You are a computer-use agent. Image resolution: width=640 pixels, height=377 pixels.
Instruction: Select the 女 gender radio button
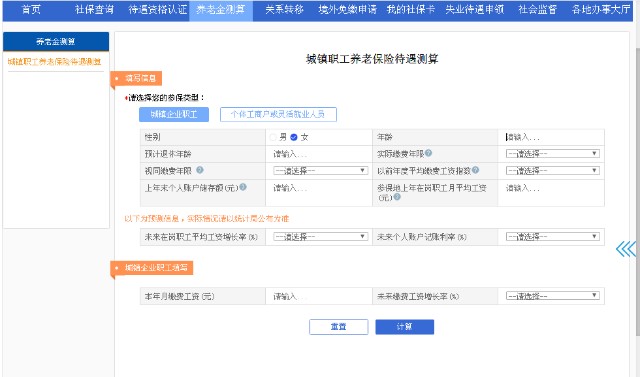(x=293, y=137)
